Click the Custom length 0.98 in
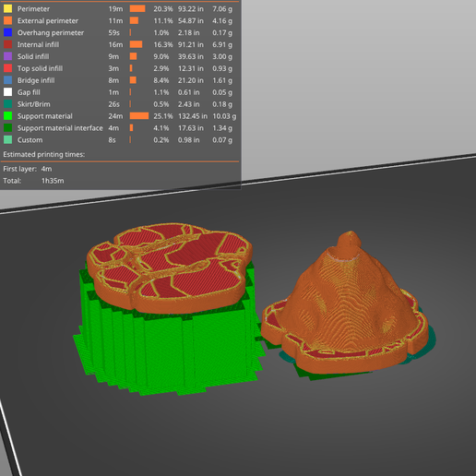 [x=188, y=140]
